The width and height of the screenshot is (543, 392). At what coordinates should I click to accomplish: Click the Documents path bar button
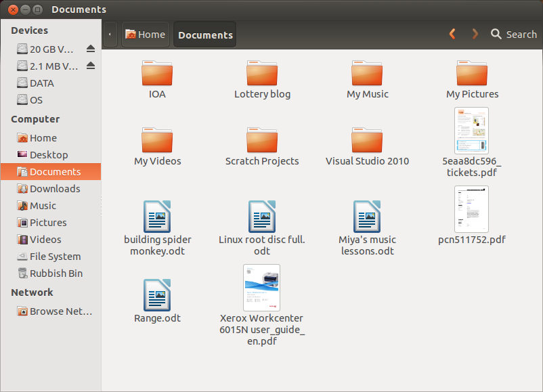[x=205, y=35]
